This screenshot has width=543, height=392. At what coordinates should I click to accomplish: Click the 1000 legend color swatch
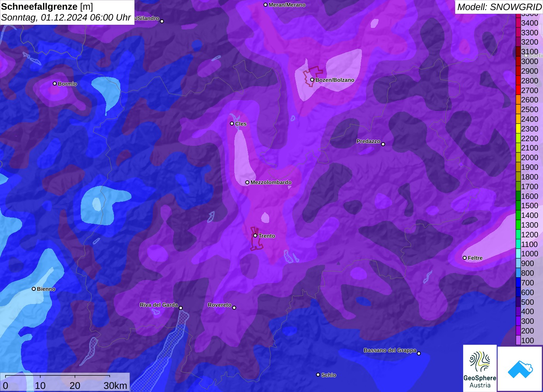click(518, 254)
